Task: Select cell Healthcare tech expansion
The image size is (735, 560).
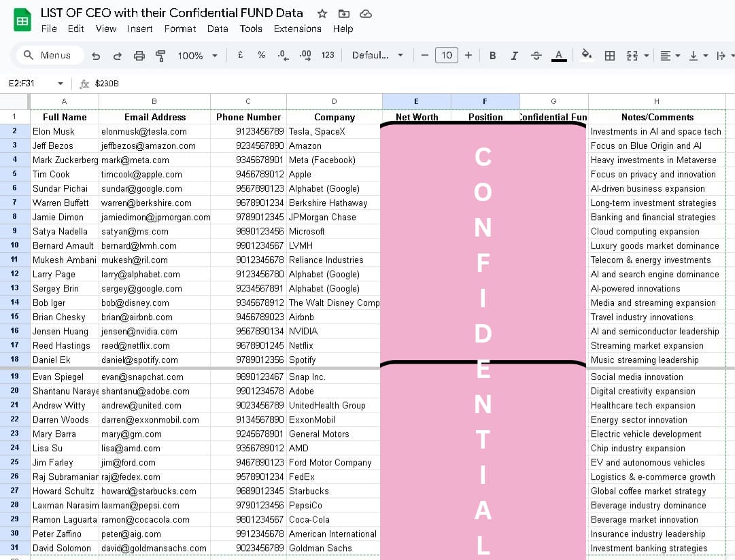Action: point(657,405)
